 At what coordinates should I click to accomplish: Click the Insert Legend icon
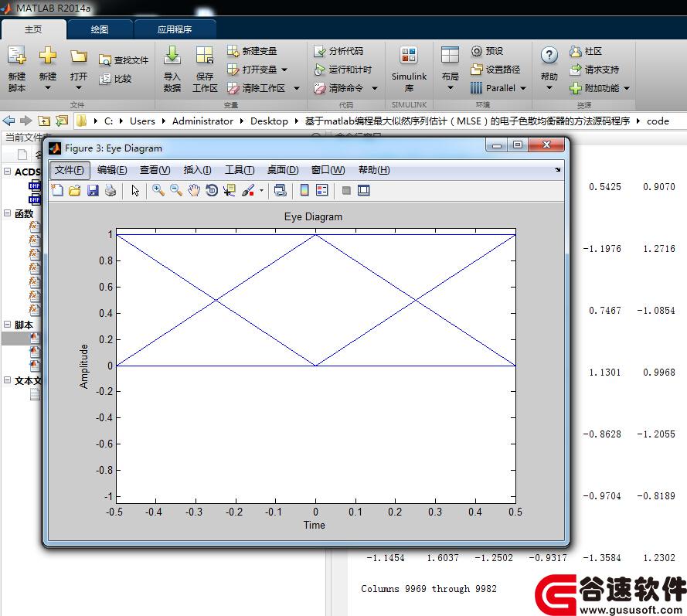pyautogui.click(x=322, y=190)
